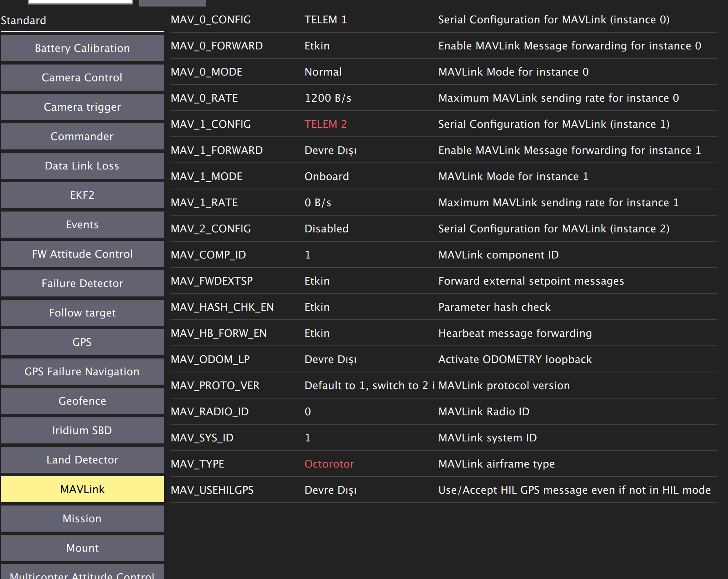Image resolution: width=728 pixels, height=579 pixels.
Task: Select the Events category
Action: point(82,224)
